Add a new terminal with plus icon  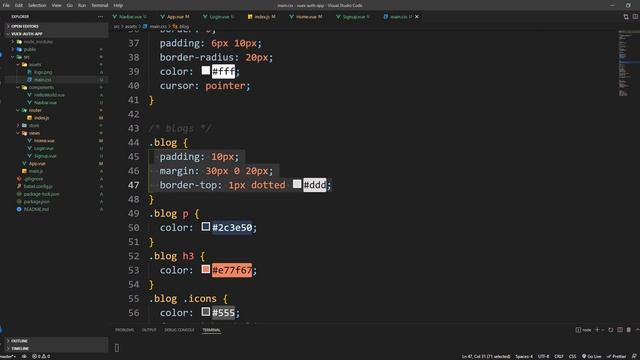pyautogui.click(x=597, y=330)
